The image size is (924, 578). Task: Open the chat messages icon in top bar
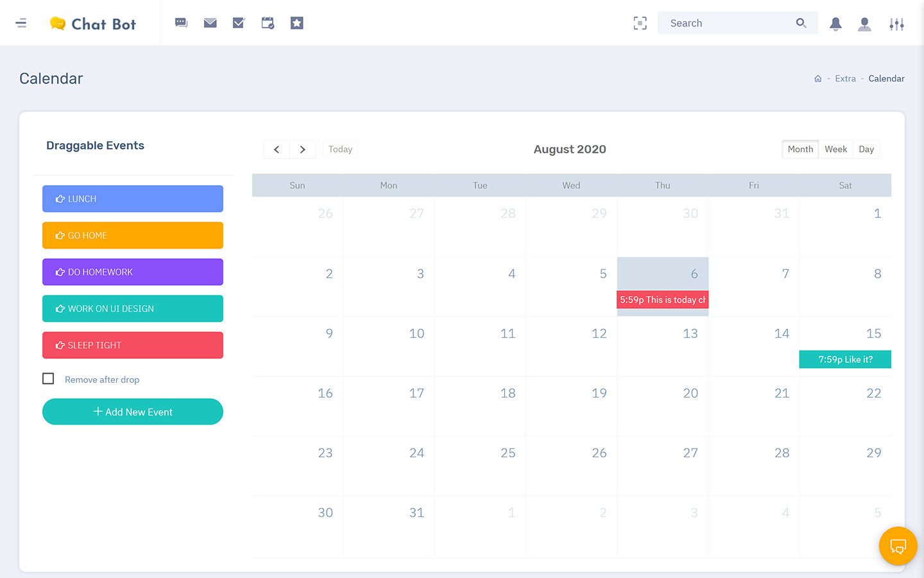[182, 23]
